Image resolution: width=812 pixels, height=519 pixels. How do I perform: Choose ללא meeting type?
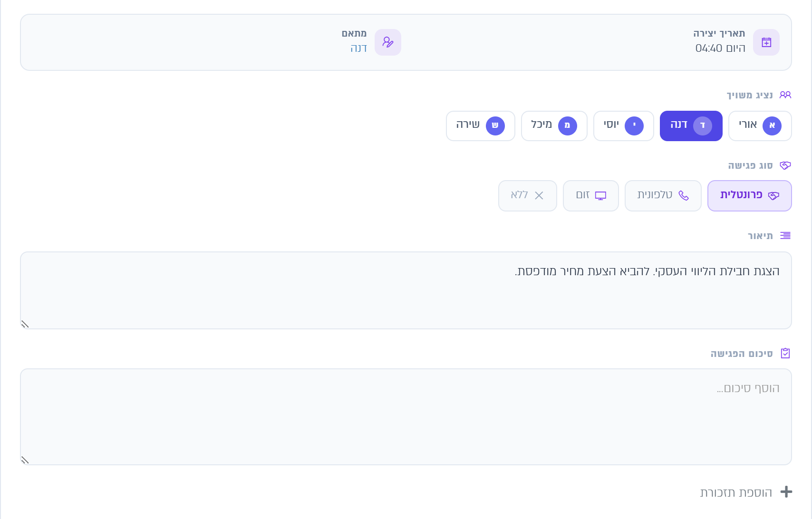click(x=528, y=196)
